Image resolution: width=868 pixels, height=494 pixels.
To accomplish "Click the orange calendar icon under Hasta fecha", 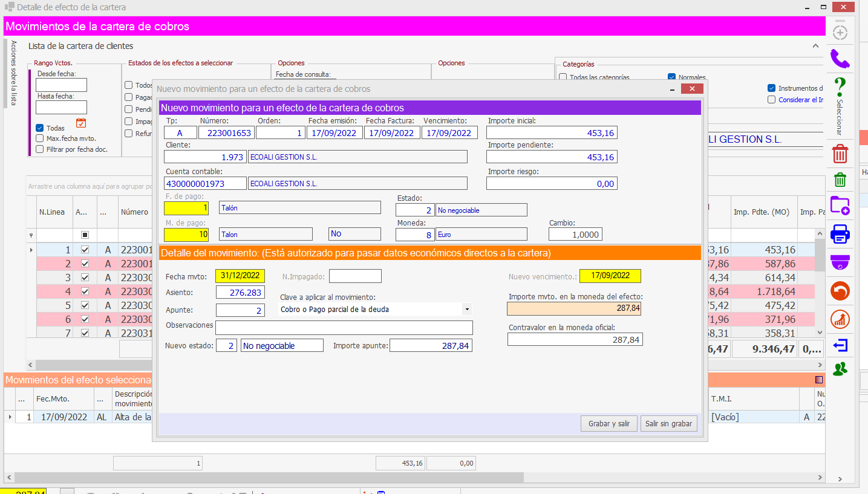I will (x=81, y=123).
